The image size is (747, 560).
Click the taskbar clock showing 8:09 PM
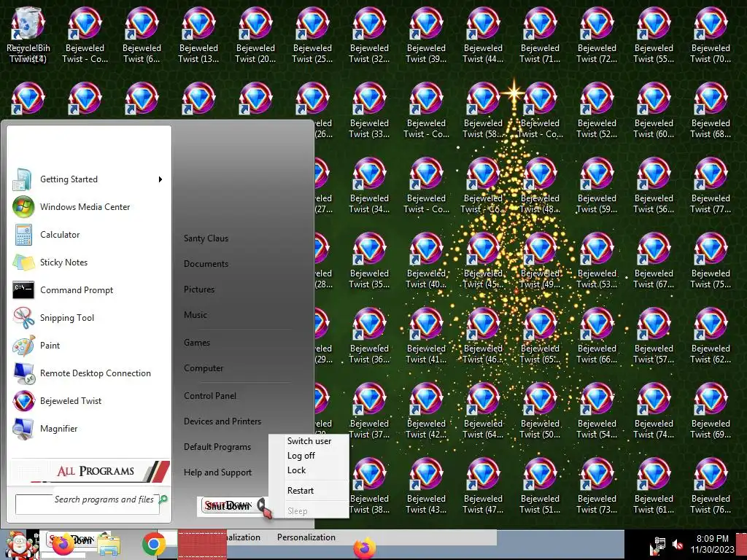(712, 544)
